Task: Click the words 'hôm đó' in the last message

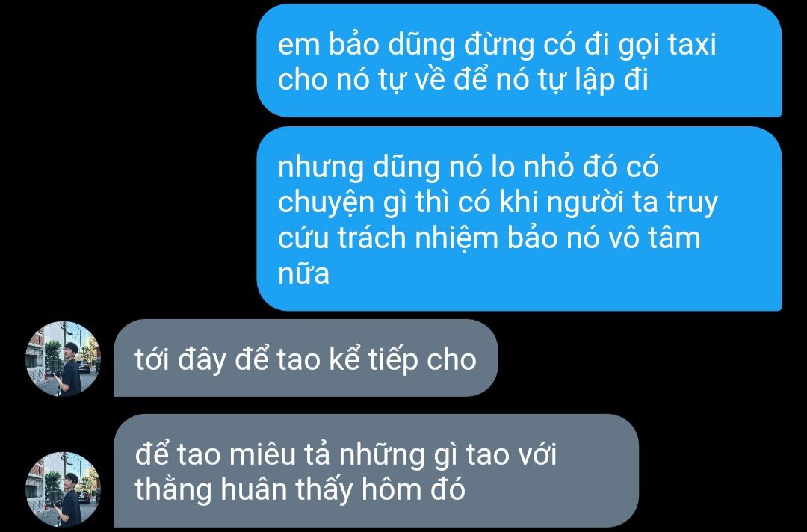Action: [x=413, y=489]
